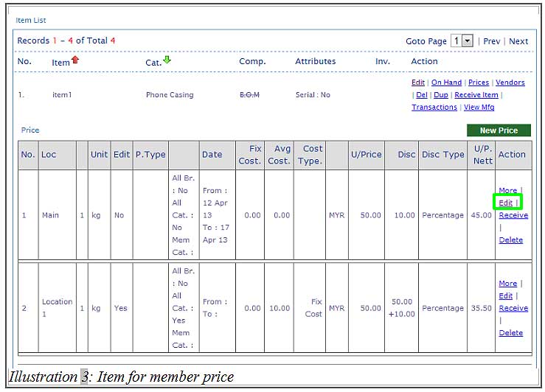Viewport: 545px width, 392px height.
Task: Click the New Price button
Action: point(499,130)
